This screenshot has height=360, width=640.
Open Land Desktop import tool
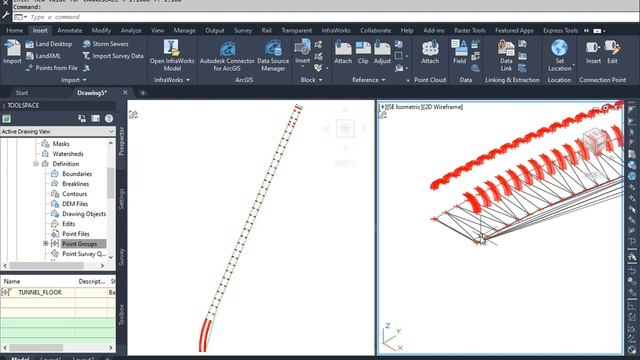pos(49,44)
